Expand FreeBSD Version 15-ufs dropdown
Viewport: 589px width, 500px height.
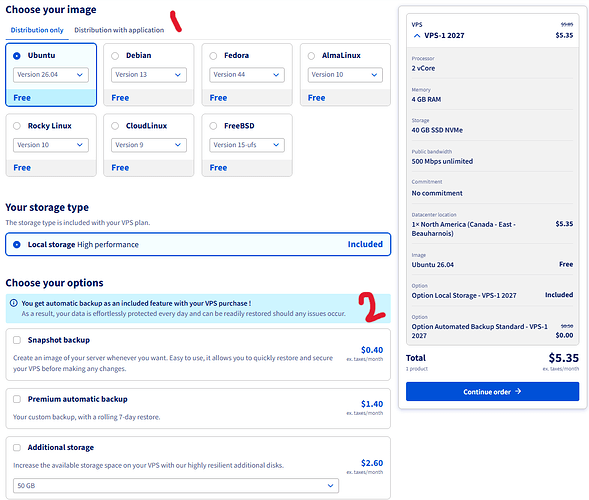pyautogui.click(x=247, y=145)
